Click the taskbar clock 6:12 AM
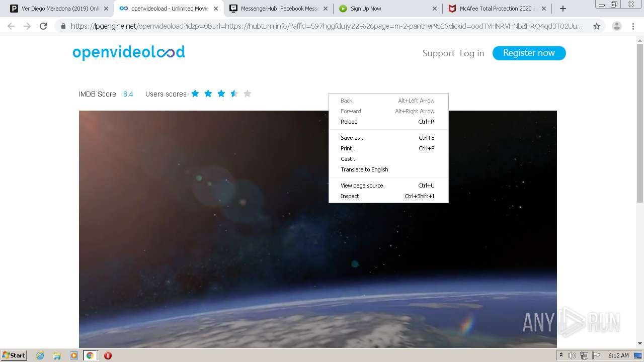 (x=618, y=355)
